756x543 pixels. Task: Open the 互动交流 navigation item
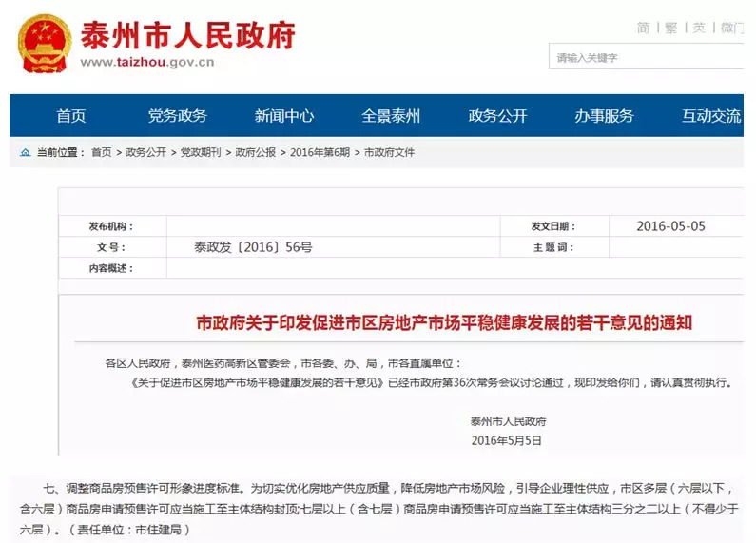710,116
